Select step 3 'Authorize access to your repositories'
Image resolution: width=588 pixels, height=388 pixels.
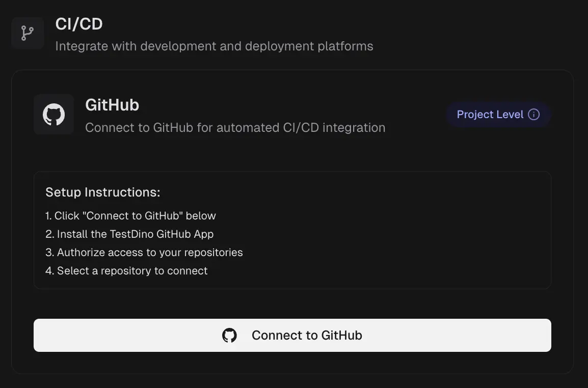[x=144, y=253]
